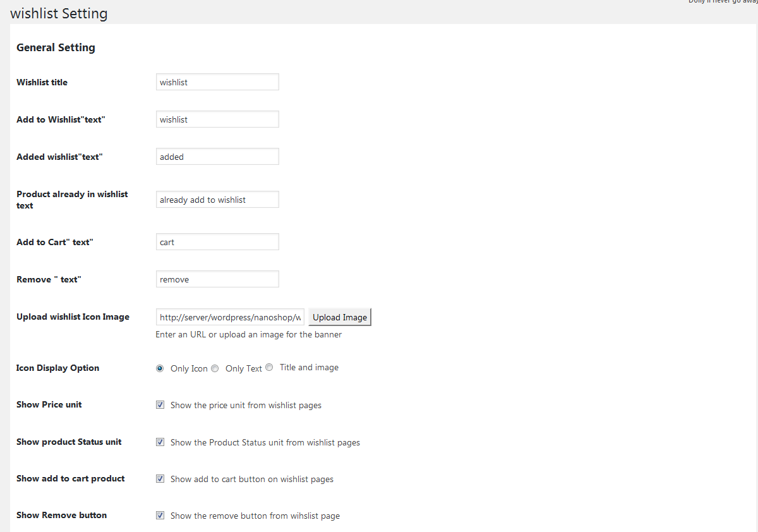Image resolution: width=758 pixels, height=532 pixels.
Task: Focus the Add to Wishlist text field
Action: 217,119
